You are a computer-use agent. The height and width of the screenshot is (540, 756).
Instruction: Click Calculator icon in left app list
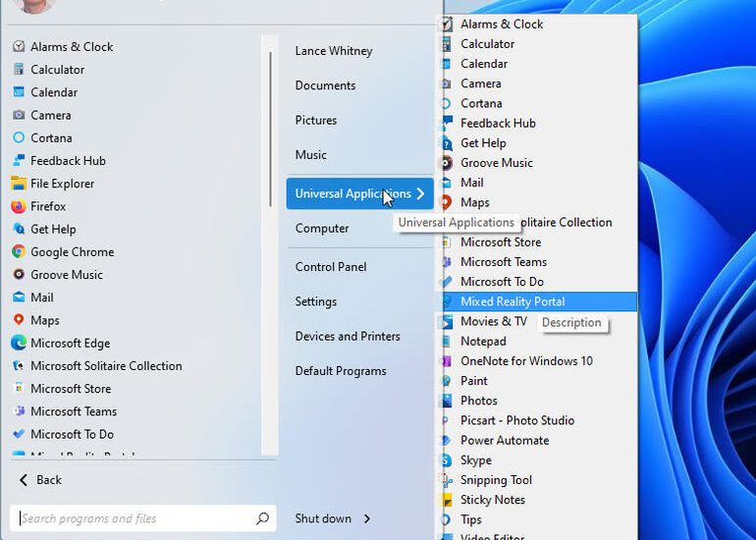click(19, 69)
